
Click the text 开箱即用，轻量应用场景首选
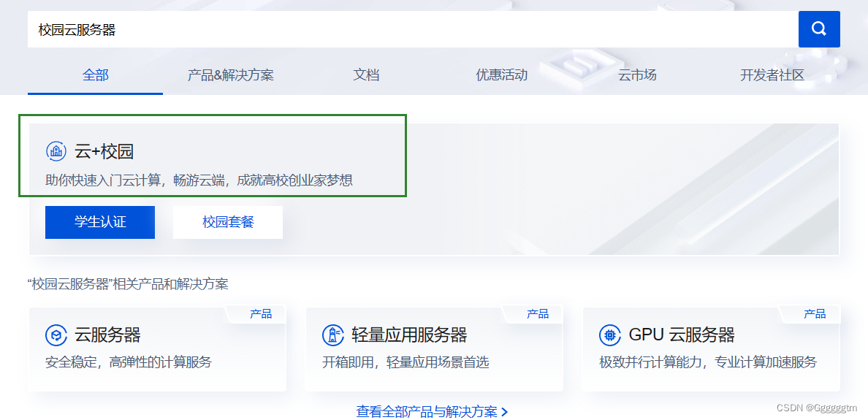click(406, 363)
